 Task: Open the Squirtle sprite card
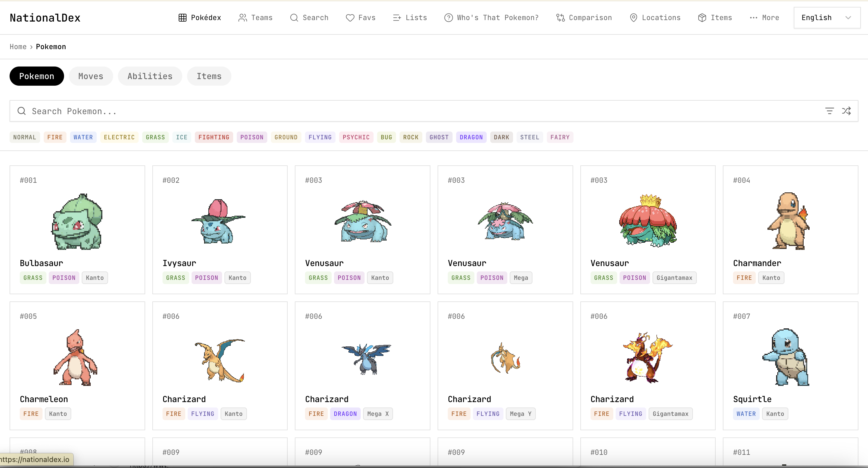(786, 357)
